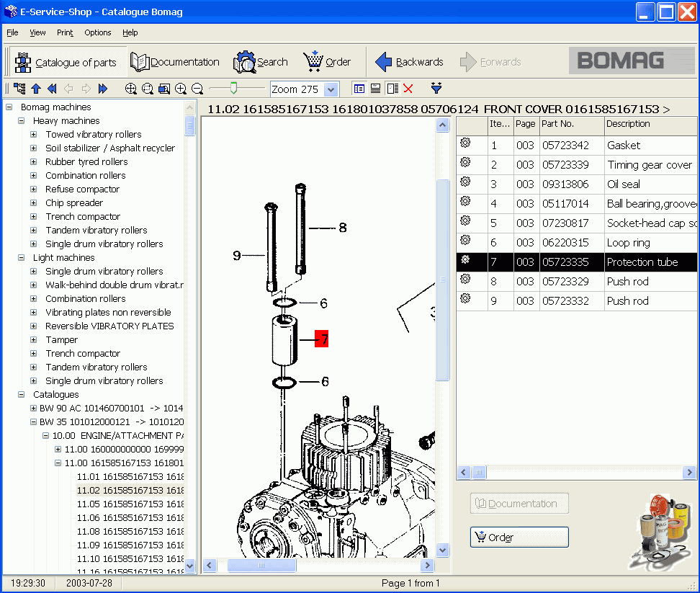
Task: Click the gear icon for Oil seal row
Action: tap(465, 182)
